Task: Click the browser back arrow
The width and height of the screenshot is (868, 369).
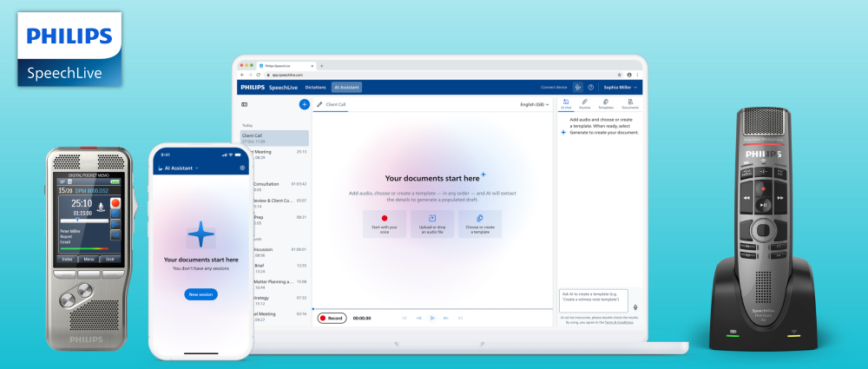Action: [242, 75]
